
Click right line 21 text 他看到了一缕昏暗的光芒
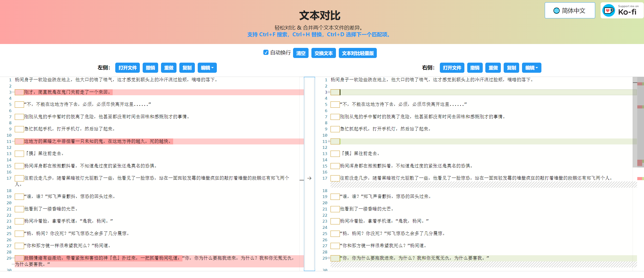[366, 209]
